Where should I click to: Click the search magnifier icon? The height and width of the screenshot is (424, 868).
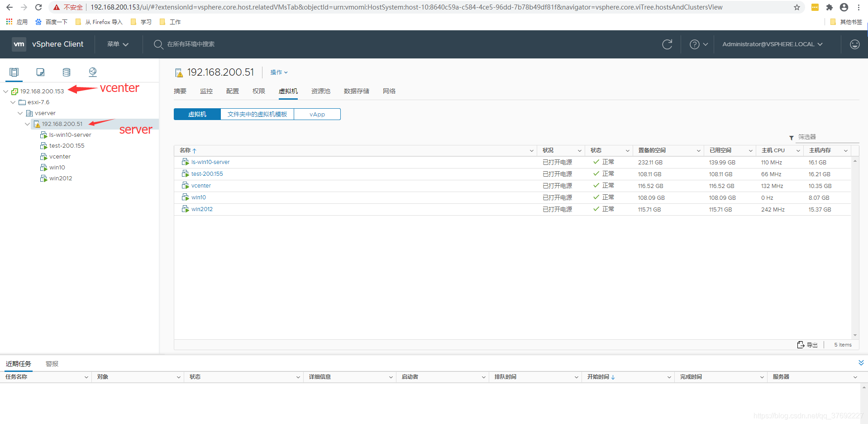coord(158,44)
